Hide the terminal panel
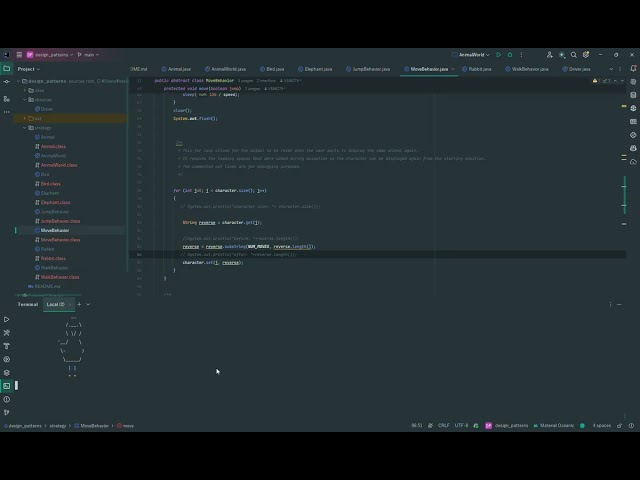Screen dimensions: 640x480 click(620, 304)
